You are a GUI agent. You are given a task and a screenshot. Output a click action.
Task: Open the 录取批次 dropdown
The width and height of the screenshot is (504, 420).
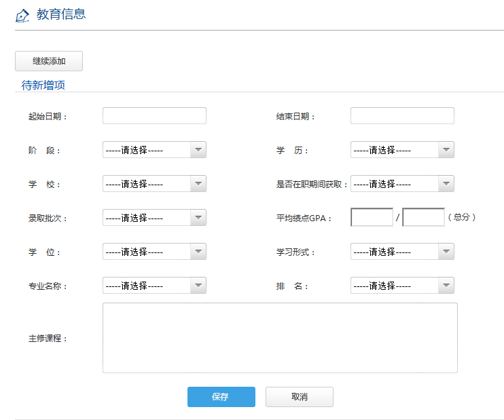click(x=154, y=217)
